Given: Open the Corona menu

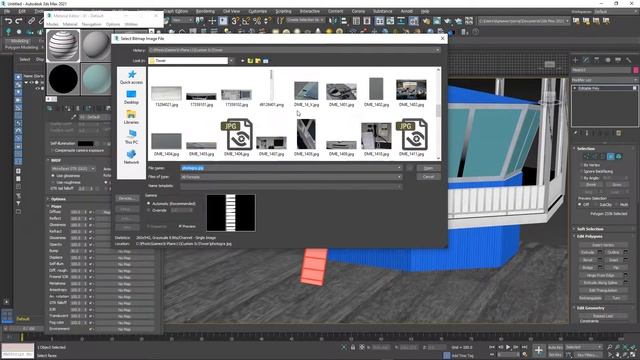Looking at the screenshot, I should pyautogui.click(x=358, y=11).
